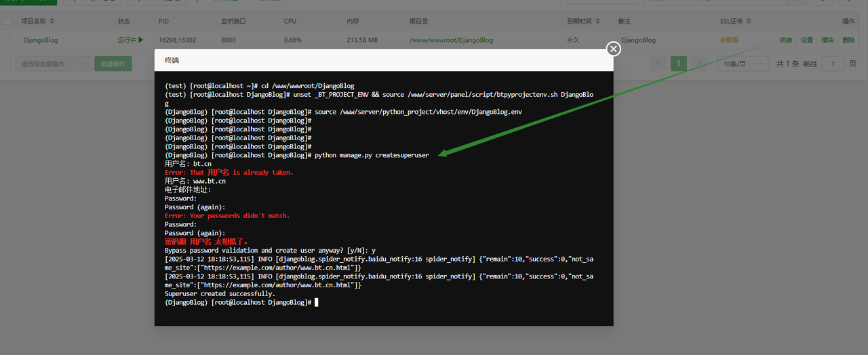Click the 批量操作 button

point(113,64)
